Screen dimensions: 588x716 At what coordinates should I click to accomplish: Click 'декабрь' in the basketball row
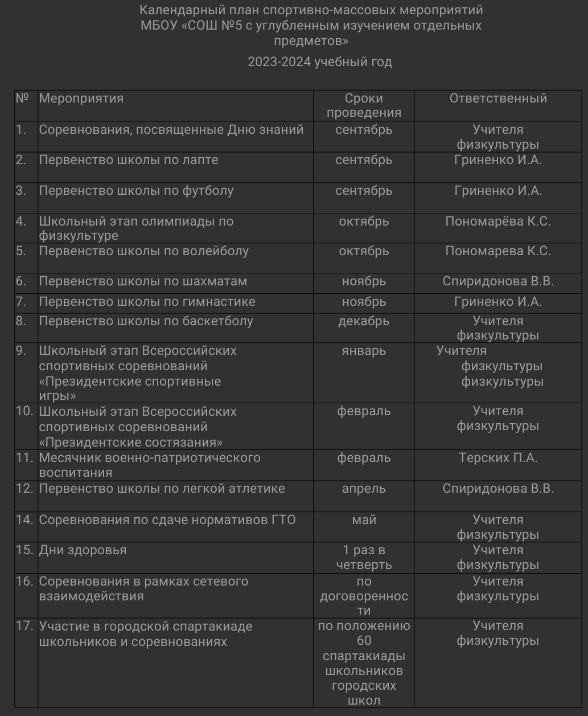364,321
